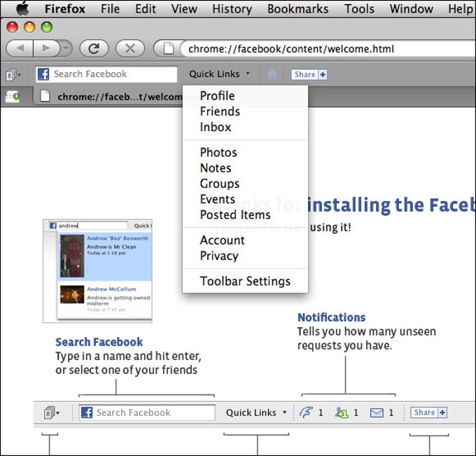Click the illustrated Search Facebook field
This screenshot has width=476, height=456.
pos(147,413)
